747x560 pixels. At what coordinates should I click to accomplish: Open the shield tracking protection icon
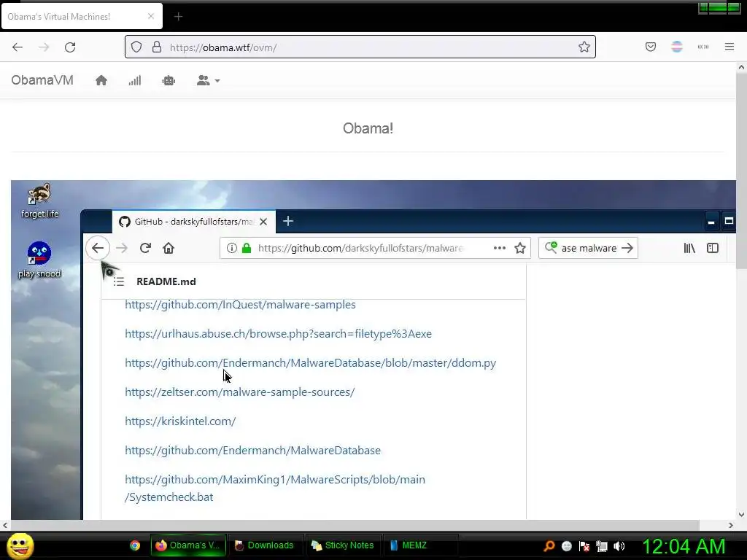pos(136,47)
